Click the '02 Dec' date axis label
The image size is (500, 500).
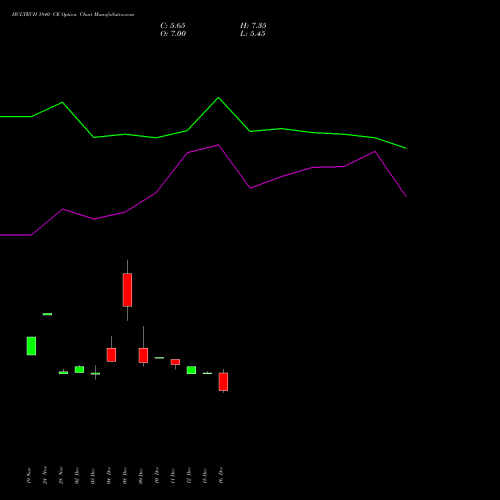click(x=77, y=475)
